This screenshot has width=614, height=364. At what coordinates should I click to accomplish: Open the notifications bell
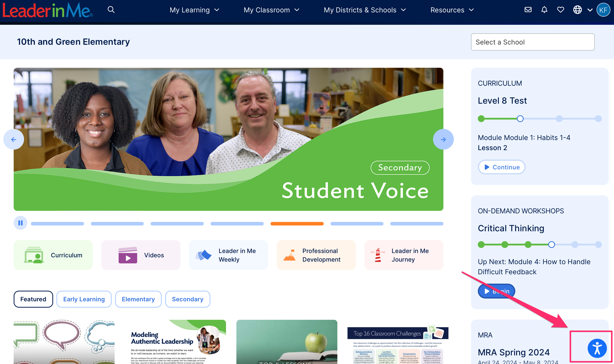pyautogui.click(x=544, y=10)
